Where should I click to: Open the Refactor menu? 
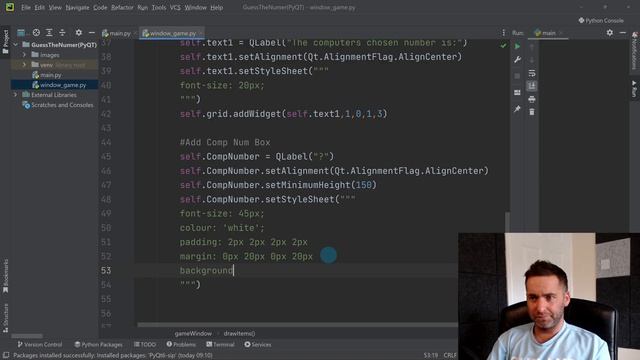(122, 7)
